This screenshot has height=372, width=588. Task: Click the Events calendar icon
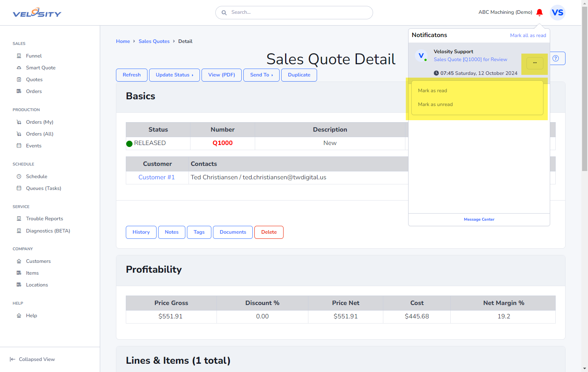click(19, 146)
